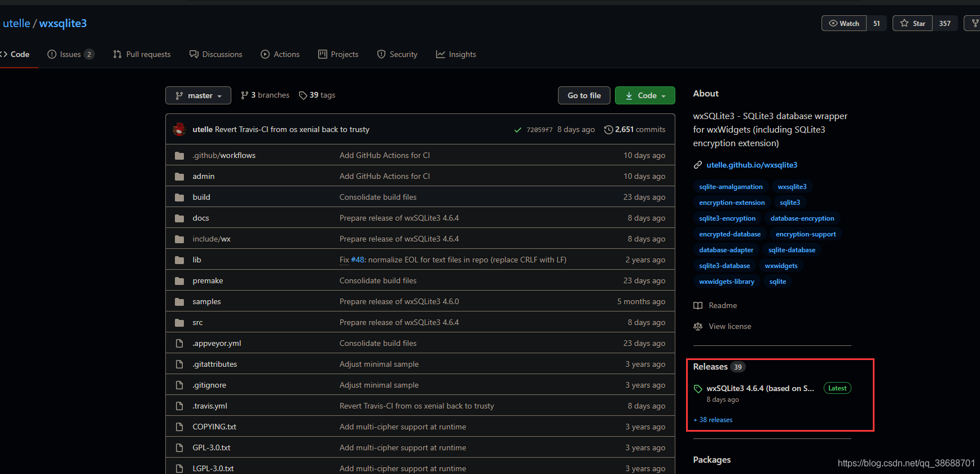Open the #48 issue reference link

(358, 260)
